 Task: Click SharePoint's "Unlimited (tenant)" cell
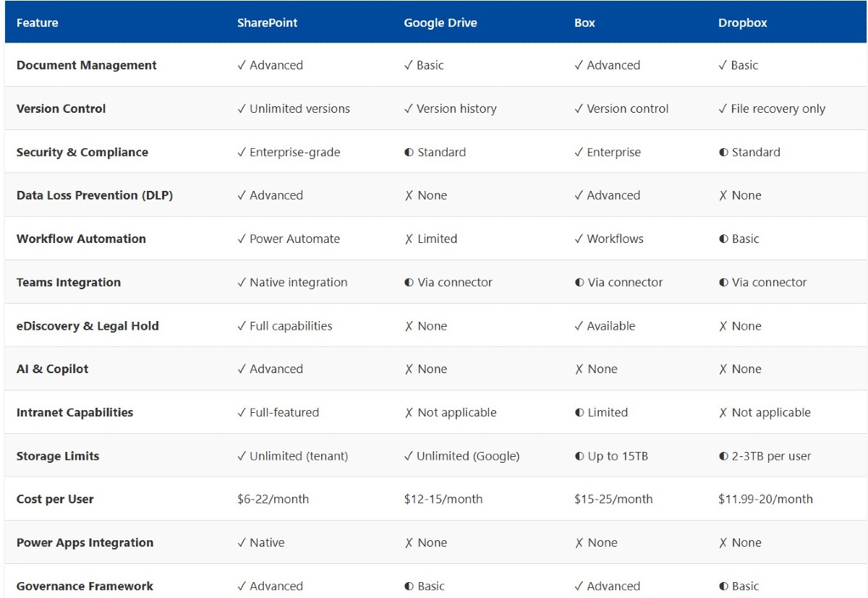(x=292, y=456)
